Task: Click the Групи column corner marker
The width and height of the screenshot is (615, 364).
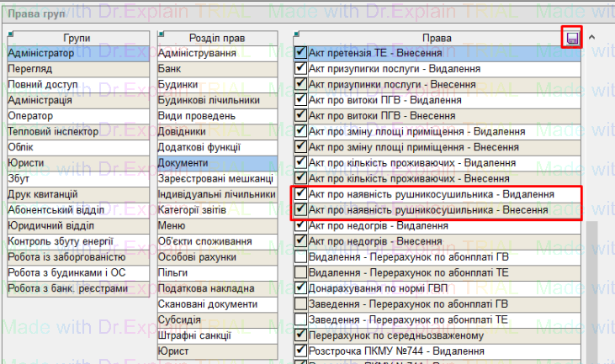Action: coord(10,34)
